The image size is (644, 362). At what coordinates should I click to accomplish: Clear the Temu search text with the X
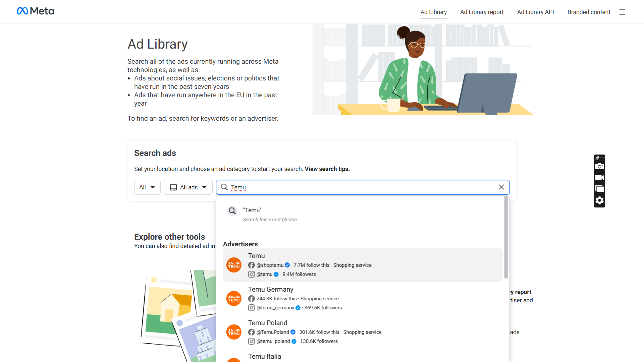tap(501, 187)
